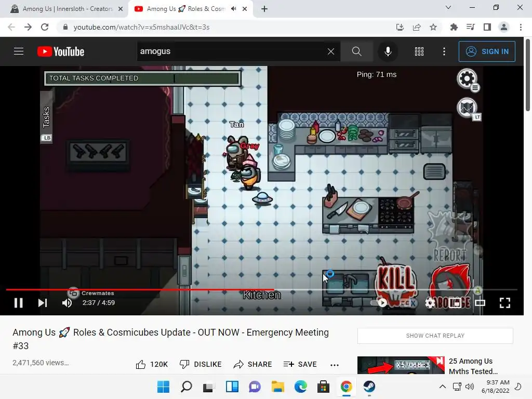Go forward in browser history
The image size is (532, 399).
click(28, 27)
